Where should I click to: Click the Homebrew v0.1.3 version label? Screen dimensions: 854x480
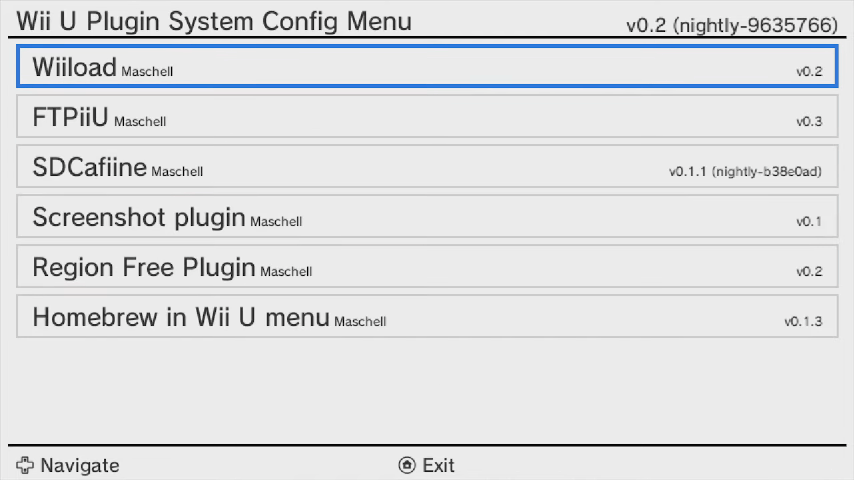pyautogui.click(x=803, y=322)
